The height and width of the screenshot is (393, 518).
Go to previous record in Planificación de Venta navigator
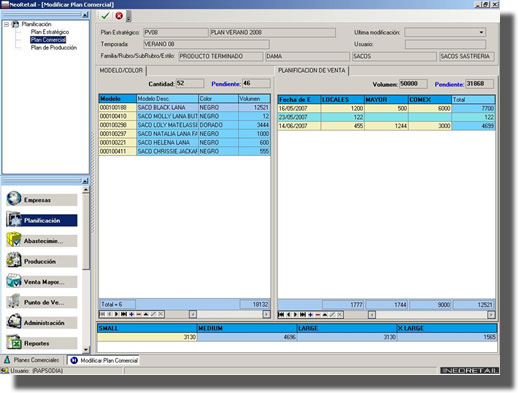click(288, 315)
